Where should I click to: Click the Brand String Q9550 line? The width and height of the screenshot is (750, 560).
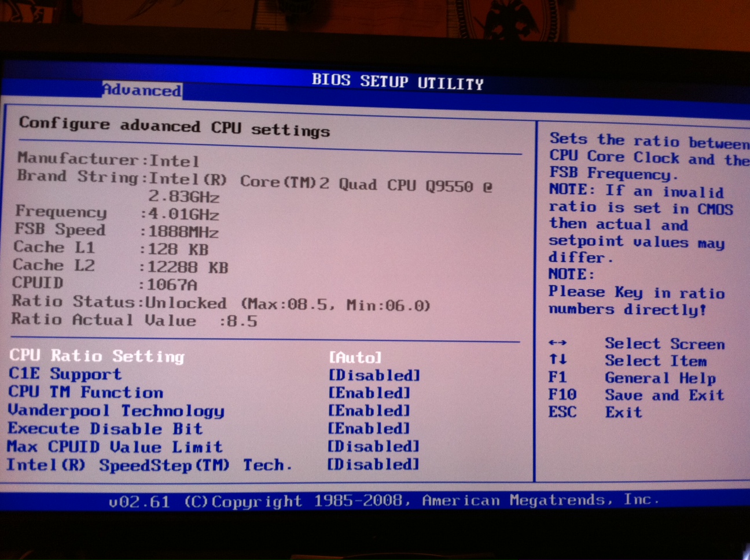click(x=255, y=187)
